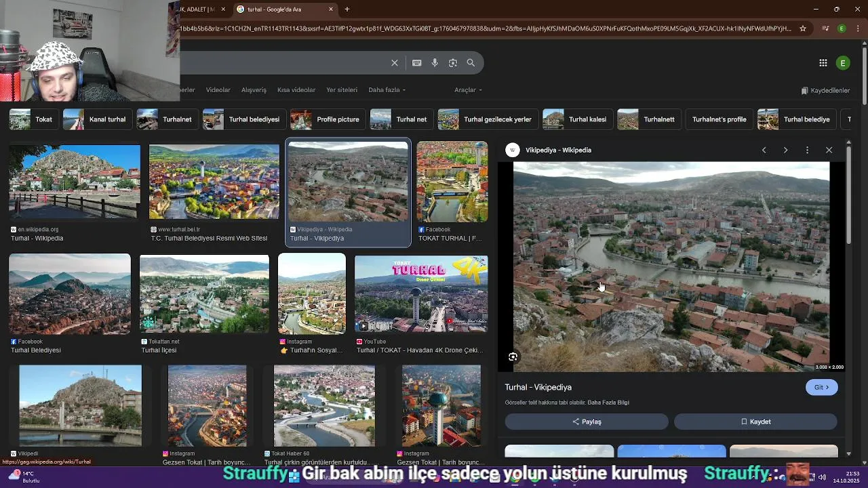
Task: Select the Turhalnet's profile chip
Action: [x=718, y=119]
